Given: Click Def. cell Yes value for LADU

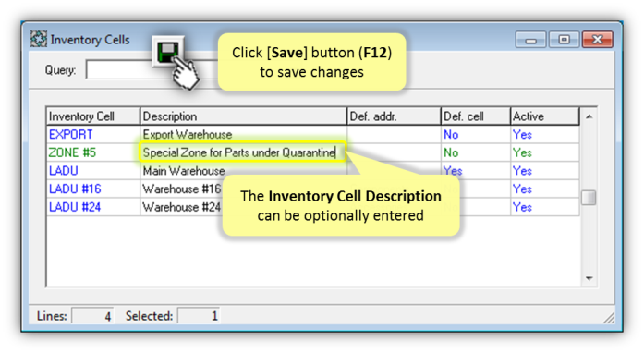Looking at the screenshot, I should click(476, 171).
